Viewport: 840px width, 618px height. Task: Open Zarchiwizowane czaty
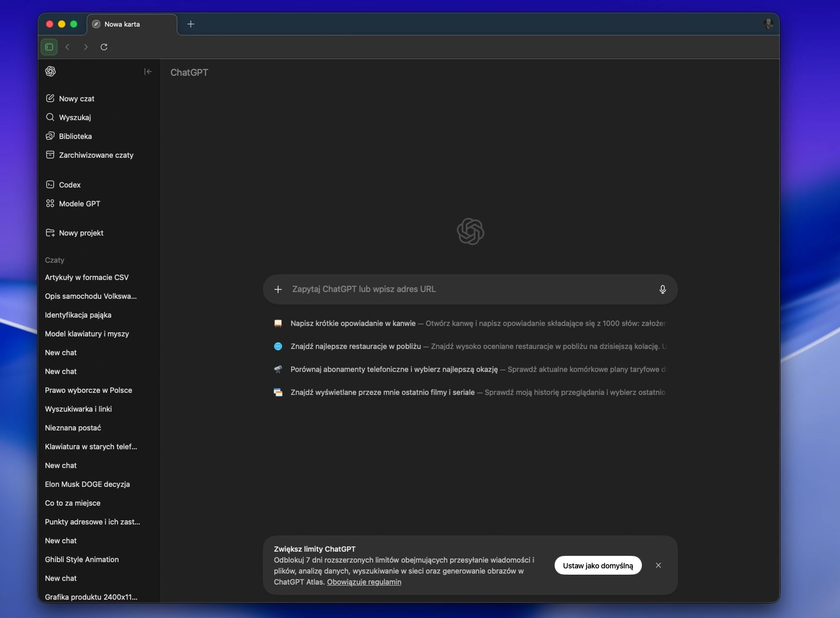point(96,155)
